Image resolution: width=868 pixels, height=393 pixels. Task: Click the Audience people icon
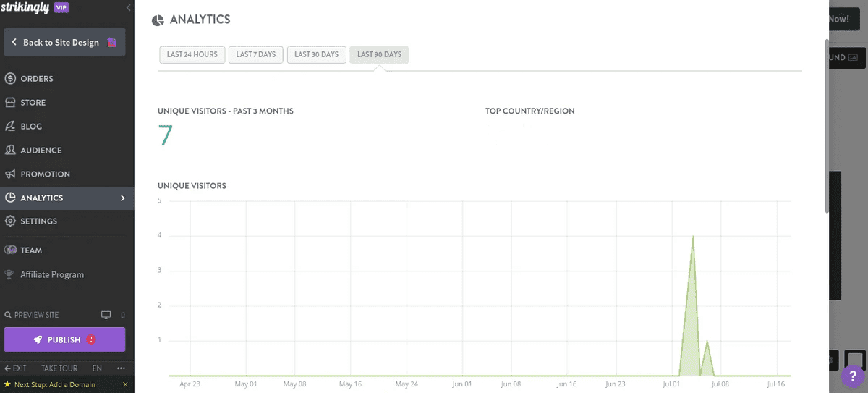tap(10, 150)
